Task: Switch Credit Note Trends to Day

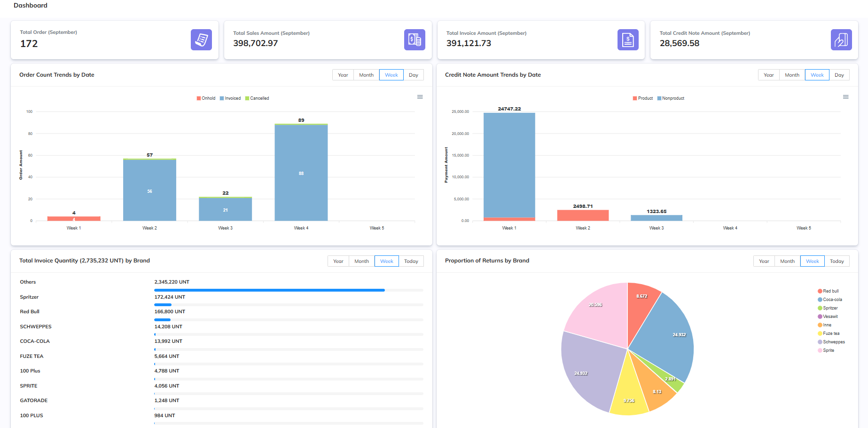Action: 839,75
